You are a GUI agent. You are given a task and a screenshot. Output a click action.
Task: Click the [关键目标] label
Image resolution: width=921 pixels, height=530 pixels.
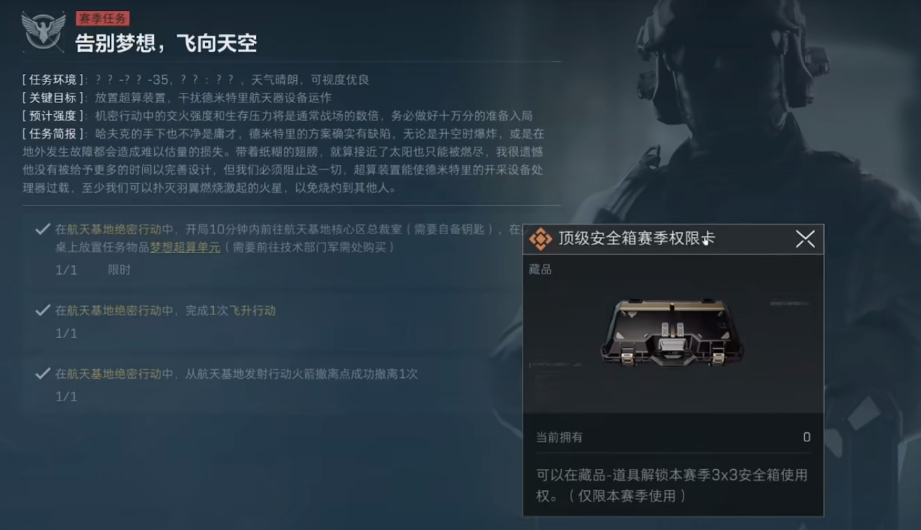click(55, 98)
